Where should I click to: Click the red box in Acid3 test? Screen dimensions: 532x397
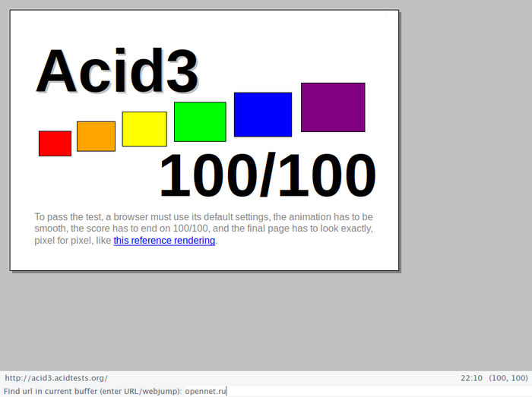point(55,143)
